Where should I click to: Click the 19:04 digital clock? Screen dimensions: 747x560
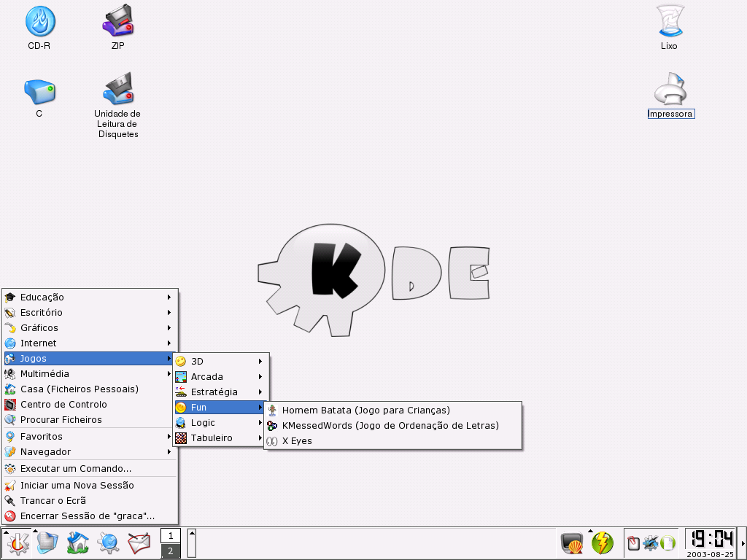712,539
